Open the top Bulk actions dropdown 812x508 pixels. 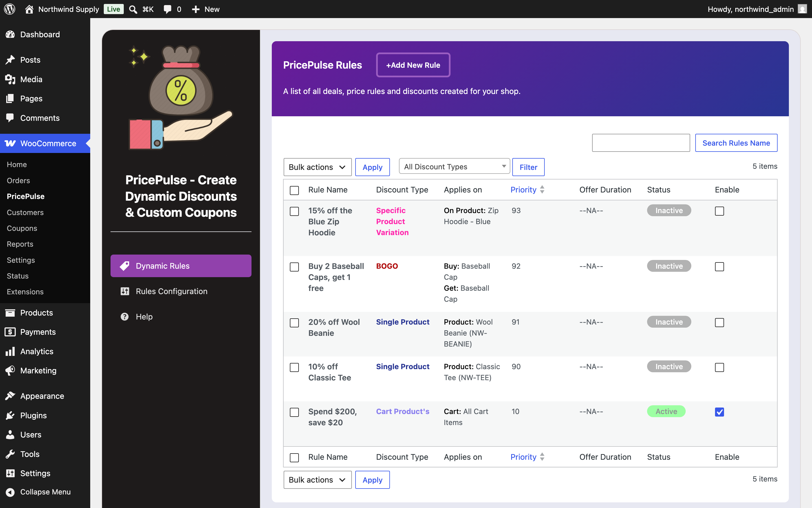coord(317,167)
